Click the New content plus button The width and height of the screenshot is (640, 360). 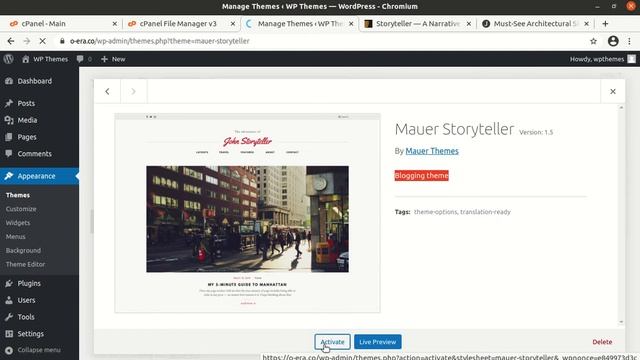(x=113, y=59)
